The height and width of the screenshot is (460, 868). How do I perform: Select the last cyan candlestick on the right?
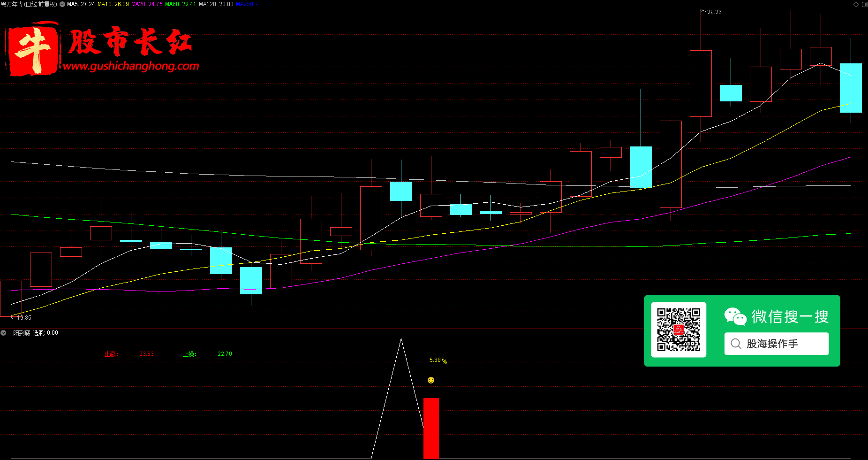(851, 88)
